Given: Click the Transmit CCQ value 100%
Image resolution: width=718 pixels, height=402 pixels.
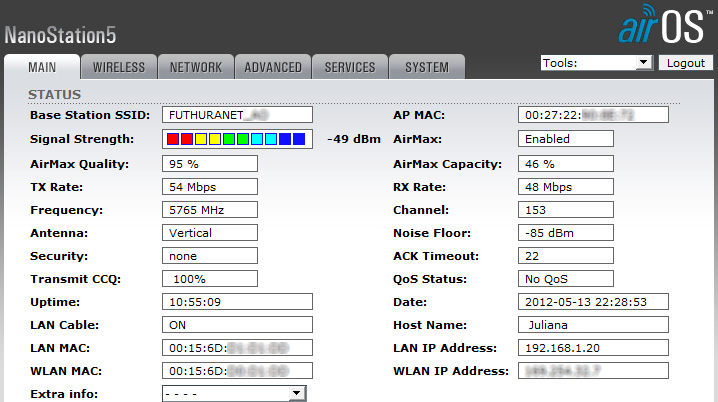Looking at the screenshot, I should click(210, 278).
